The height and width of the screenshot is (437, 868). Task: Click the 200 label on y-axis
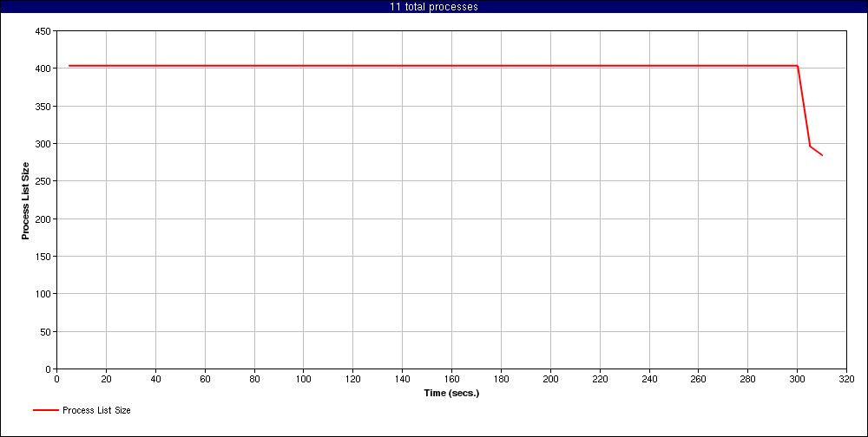pyautogui.click(x=43, y=219)
